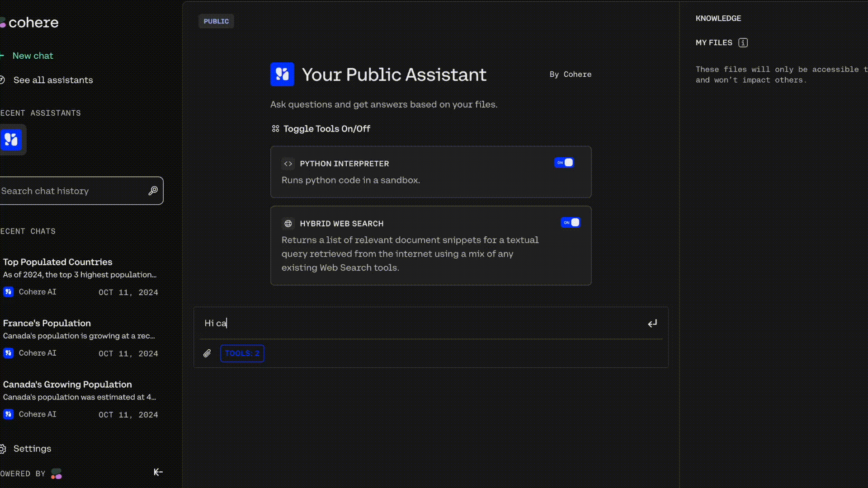Screen dimensions: 868x488
Task: Open See all assistants
Action: pyautogui.click(x=53, y=80)
